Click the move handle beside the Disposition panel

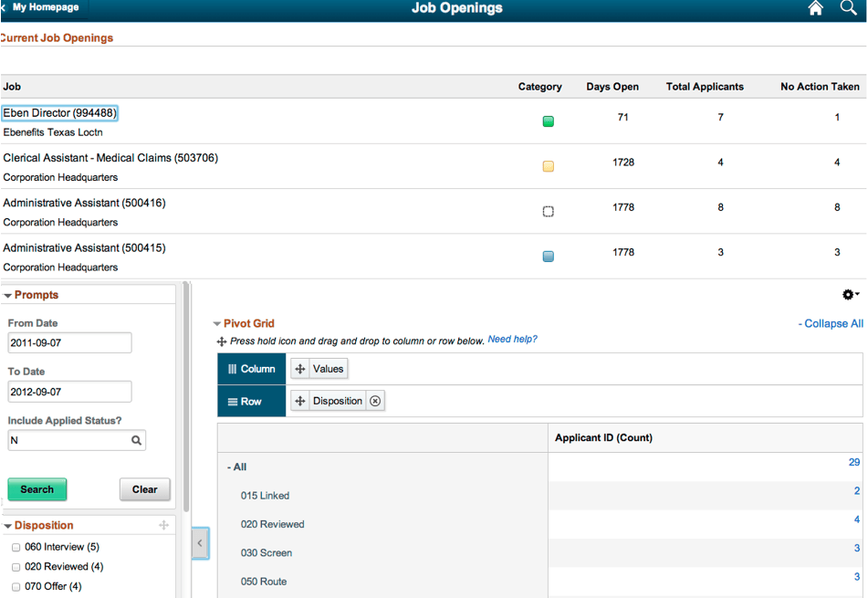tap(162, 525)
